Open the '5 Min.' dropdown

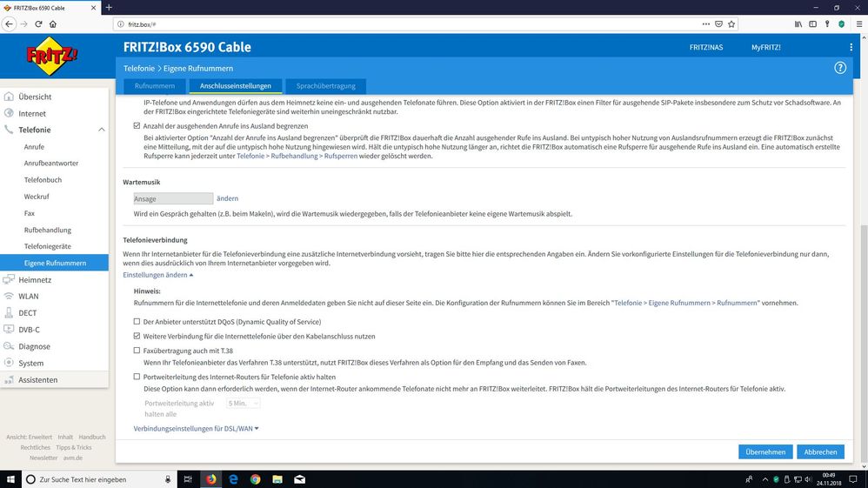243,404
